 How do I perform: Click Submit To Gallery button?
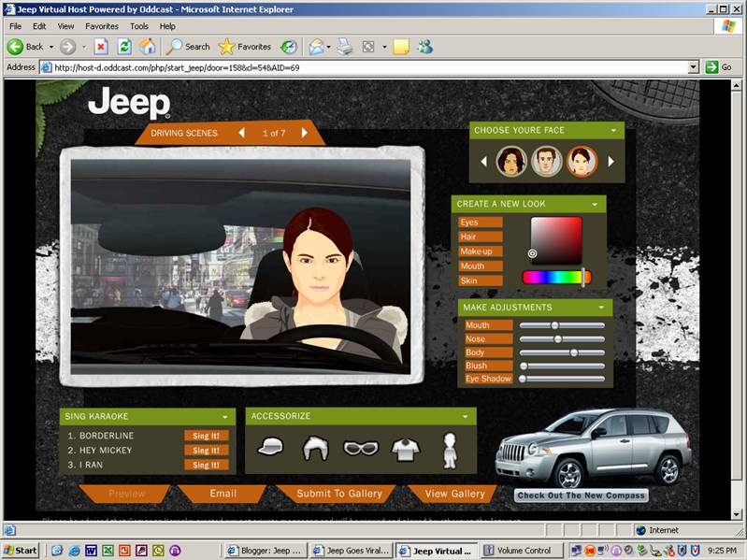click(x=338, y=494)
